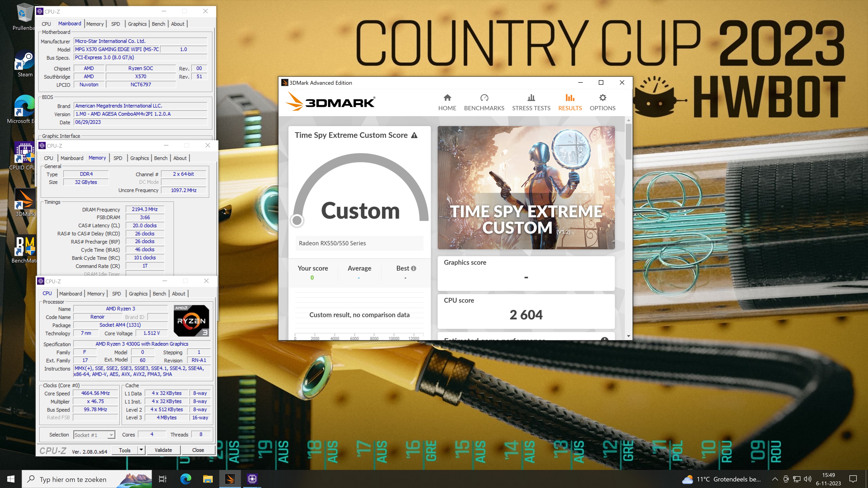This screenshot has width=868, height=488.
Task: Click the DRAM Frequency 2194.3 MHz value
Action: (x=145, y=209)
